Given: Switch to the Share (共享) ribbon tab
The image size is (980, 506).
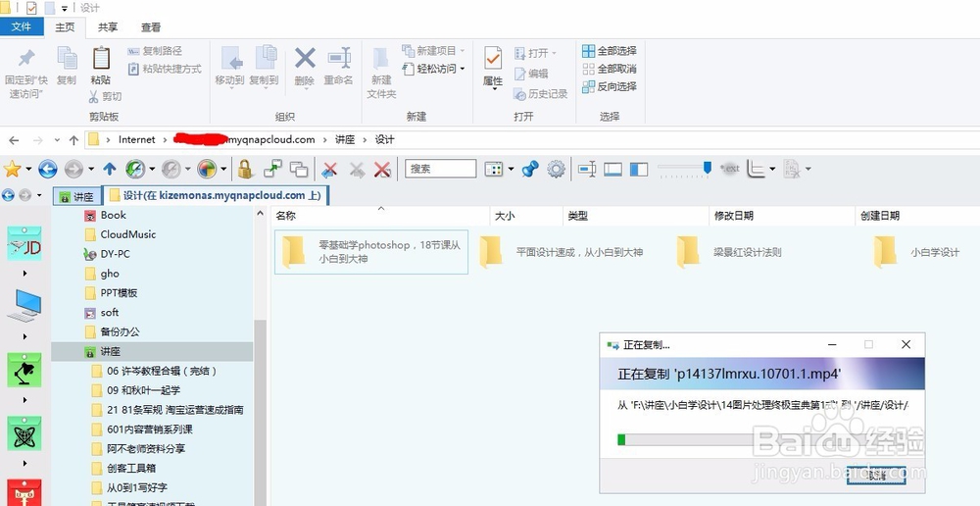Looking at the screenshot, I should [x=108, y=26].
